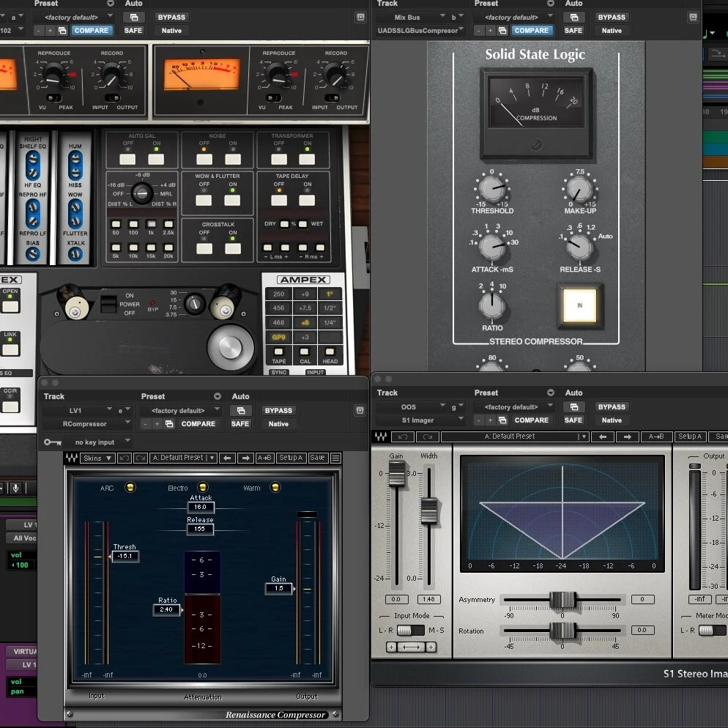Copy A to B in RCompressor toolbar

264,458
